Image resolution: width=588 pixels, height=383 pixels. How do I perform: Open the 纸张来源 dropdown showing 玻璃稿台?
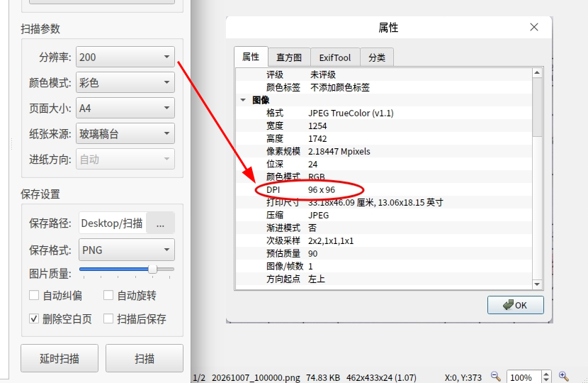(x=125, y=133)
